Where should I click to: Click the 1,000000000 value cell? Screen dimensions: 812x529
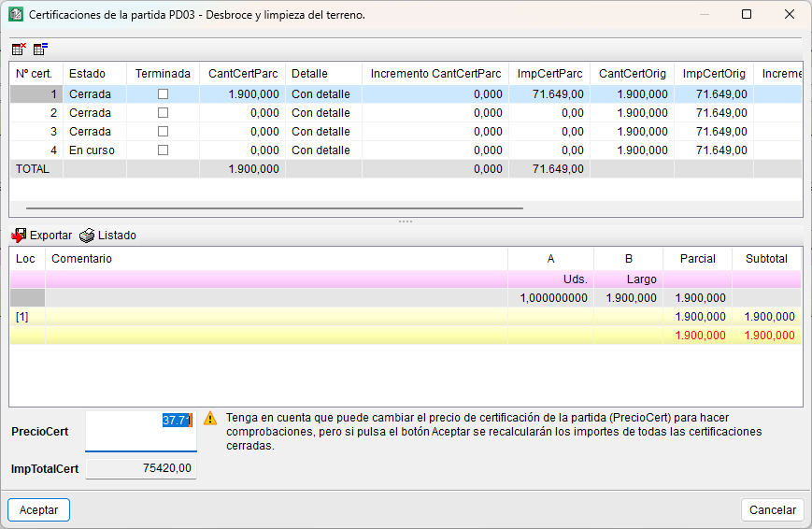pyautogui.click(x=551, y=298)
